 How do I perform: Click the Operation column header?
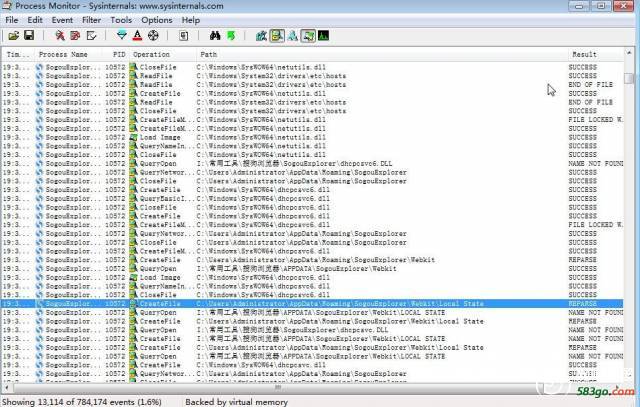pyautogui.click(x=163, y=54)
